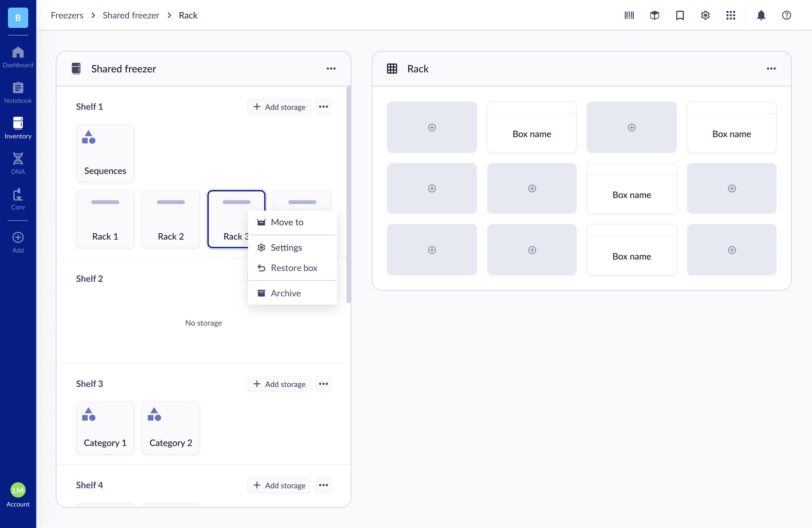Click Move to in the context menu
812x528 pixels.
pos(287,222)
